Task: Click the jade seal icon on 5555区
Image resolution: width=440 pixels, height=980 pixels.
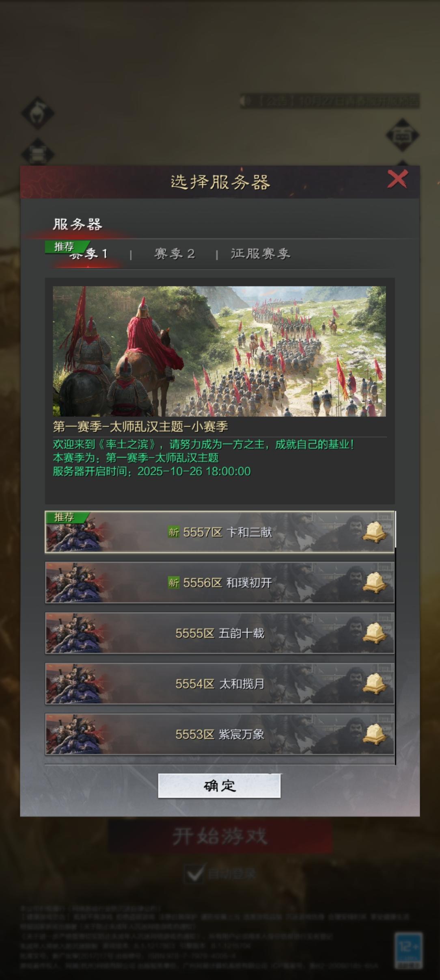Action: coord(374,633)
